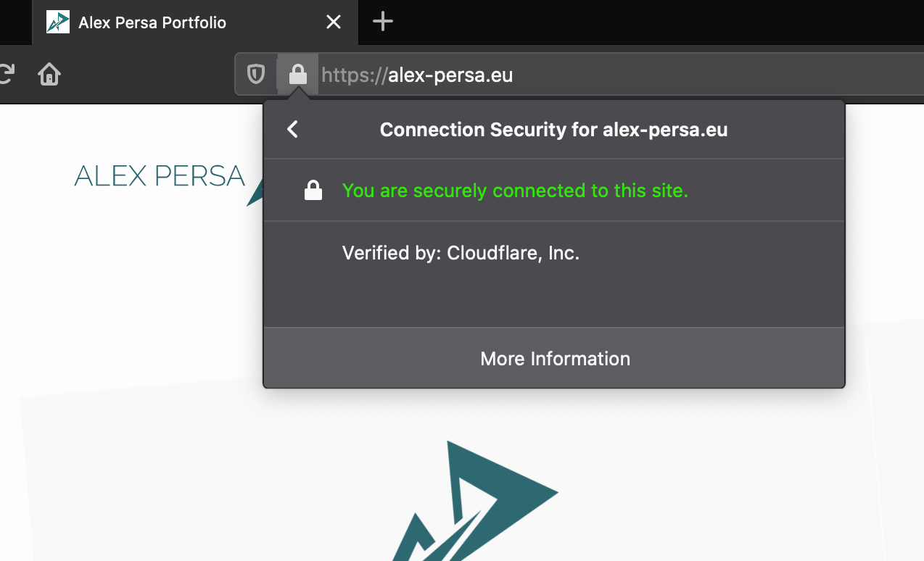The width and height of the screenshot is (924, 561).
Task: Focus the address bar URL alex-persa.eu
Action: pos(451,75)
